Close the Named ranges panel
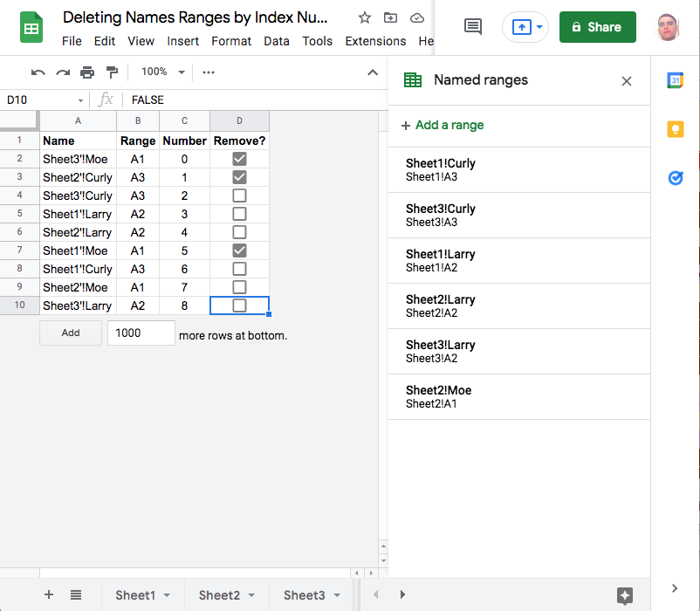Viewport: 700px width, 611px height. (x=627, y=81)
